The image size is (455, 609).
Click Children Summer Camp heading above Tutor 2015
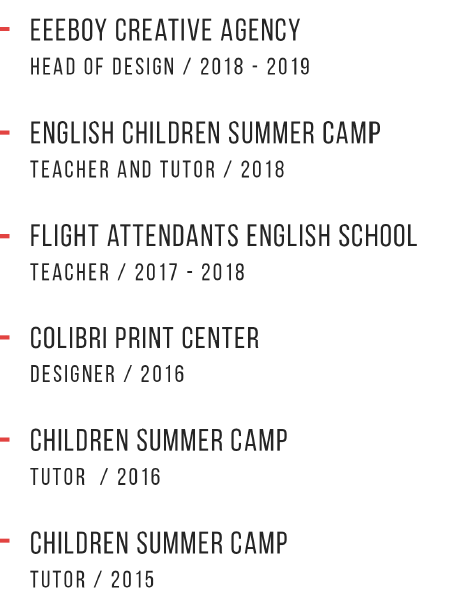click(159, 543)
